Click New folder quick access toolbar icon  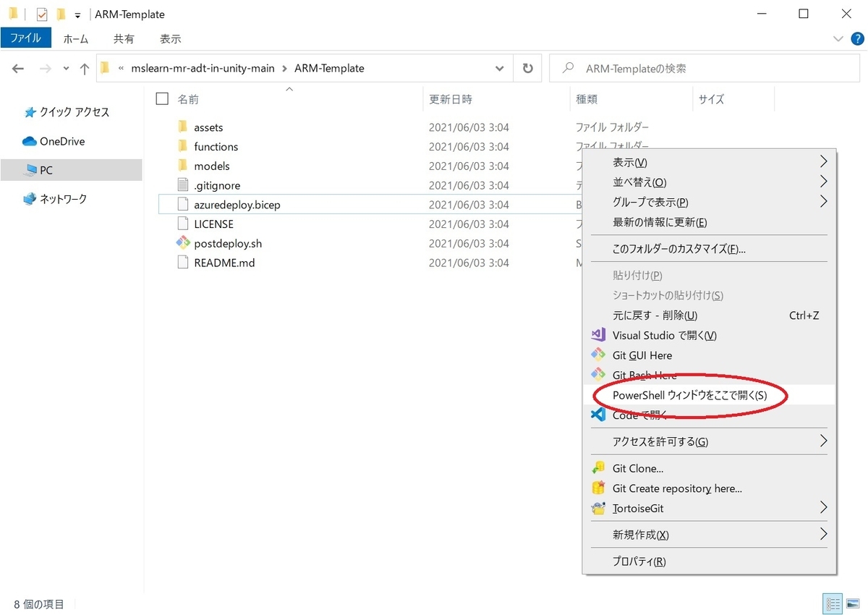point(61,14)
